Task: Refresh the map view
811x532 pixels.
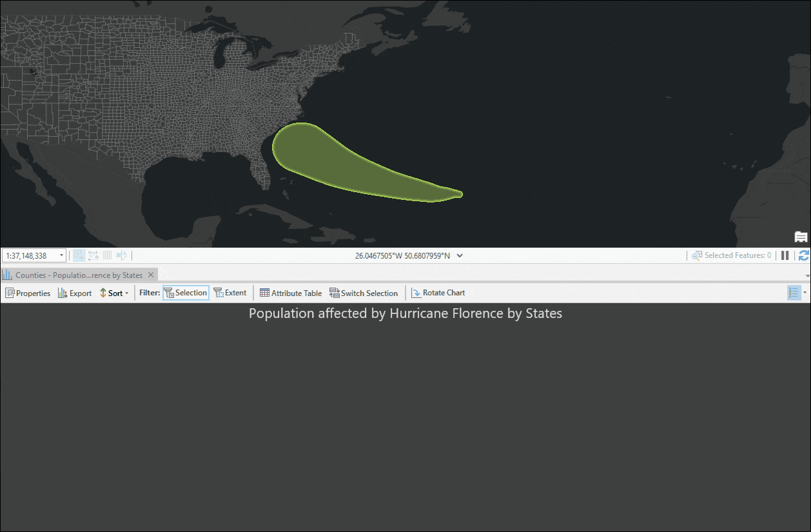Action: coord(803,255)
